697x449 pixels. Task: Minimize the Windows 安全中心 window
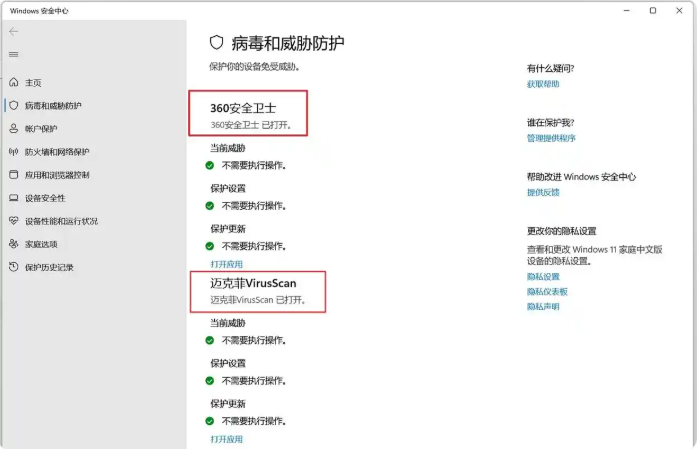pos(626,10)
